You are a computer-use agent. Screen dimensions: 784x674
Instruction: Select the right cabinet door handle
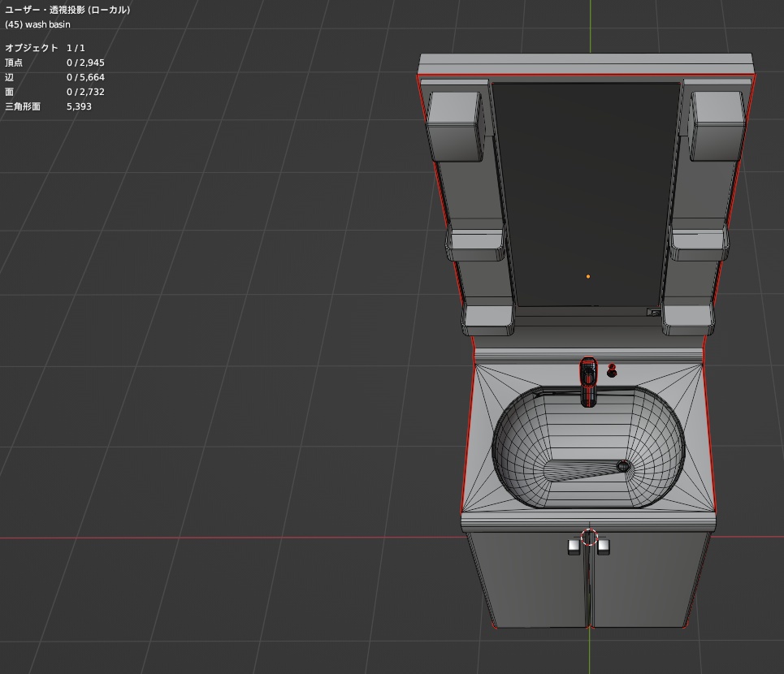[604, 547]
